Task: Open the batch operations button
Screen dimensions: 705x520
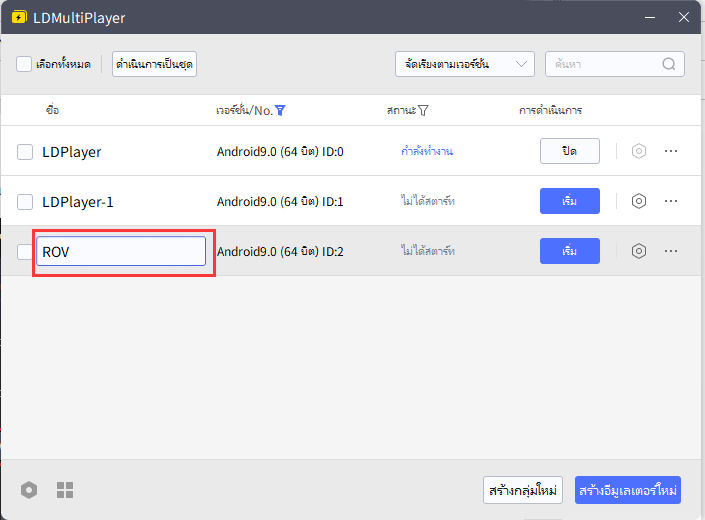Action: pyautogui.click(x=154, y=64)
